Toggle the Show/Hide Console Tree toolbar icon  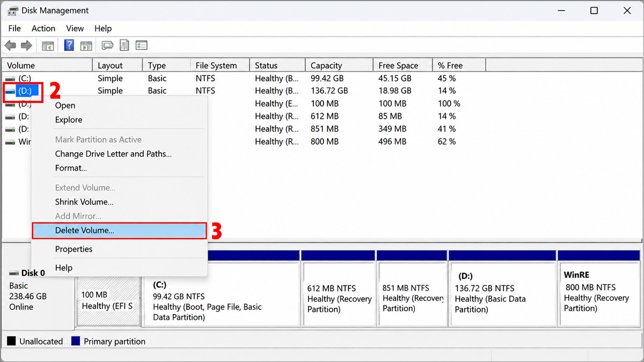(x=48, y=46)
